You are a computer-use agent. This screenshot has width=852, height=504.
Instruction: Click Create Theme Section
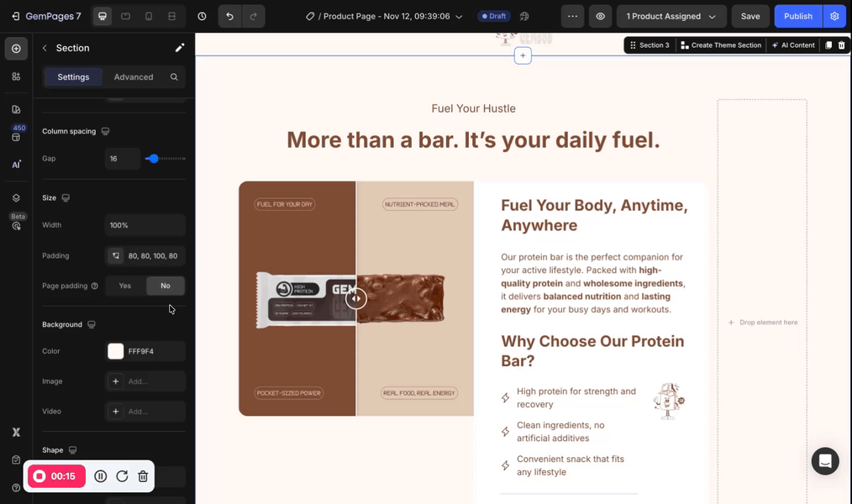(x=721, y=45)
